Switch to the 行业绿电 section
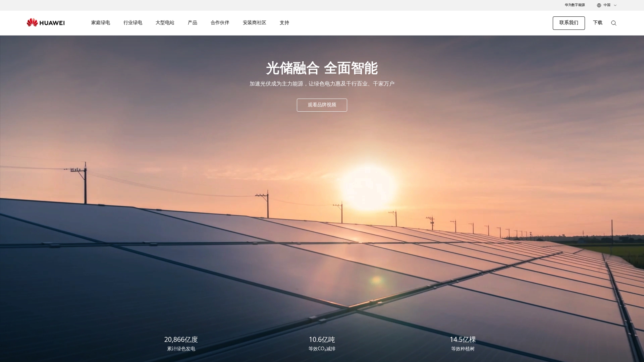 [133, 23]
